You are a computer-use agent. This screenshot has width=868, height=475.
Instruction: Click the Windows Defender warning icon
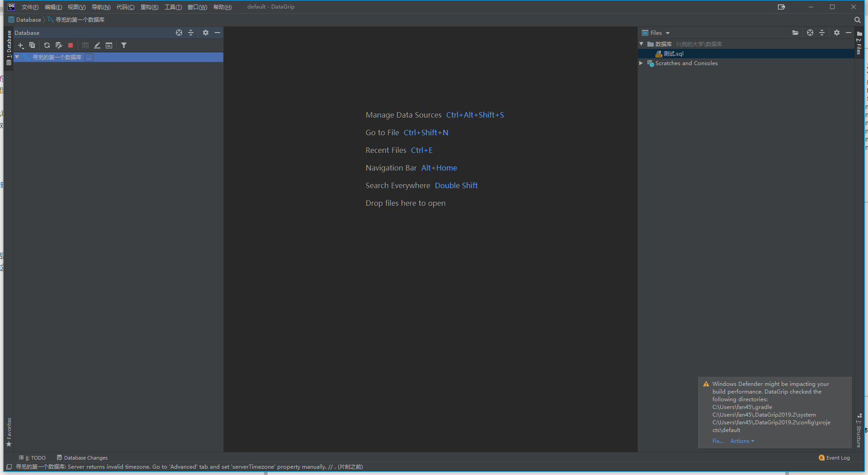(706, 384)
